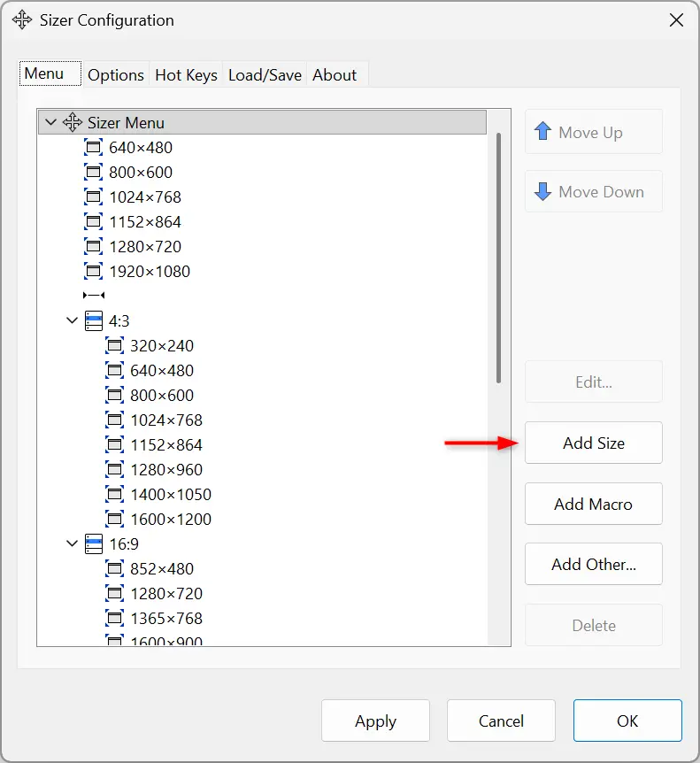This screenshot has width=700, height=763.
Task: Select the top-level 1152×864 entry
Action: [x=145, y=222]
